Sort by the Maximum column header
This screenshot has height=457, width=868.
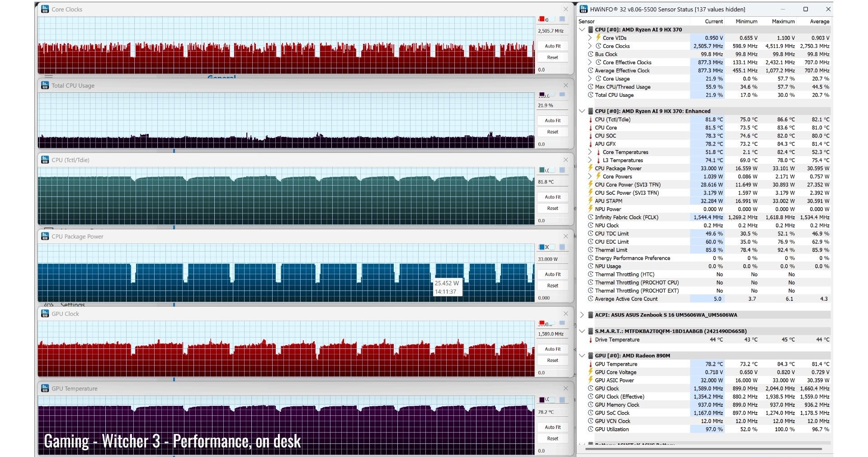tap(783, 21)
